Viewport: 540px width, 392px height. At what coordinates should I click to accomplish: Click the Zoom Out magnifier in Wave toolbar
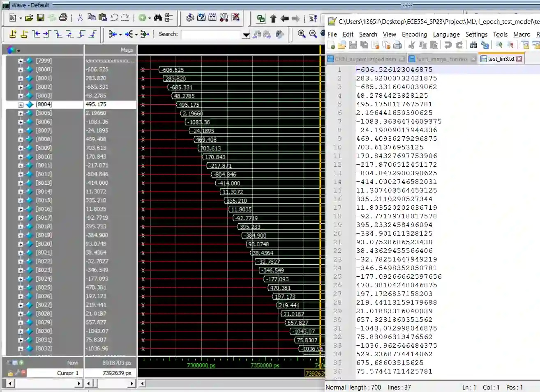(x=313, y=34)
